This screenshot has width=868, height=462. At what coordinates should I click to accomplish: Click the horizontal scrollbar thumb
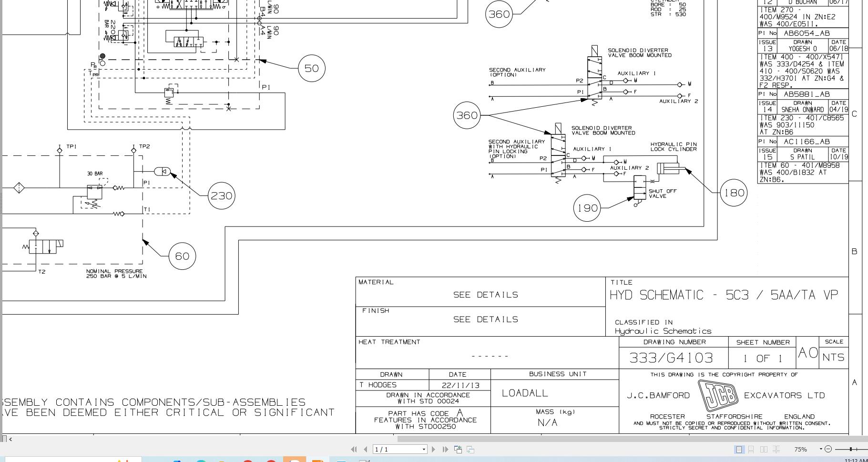click(x=632, y=439)
